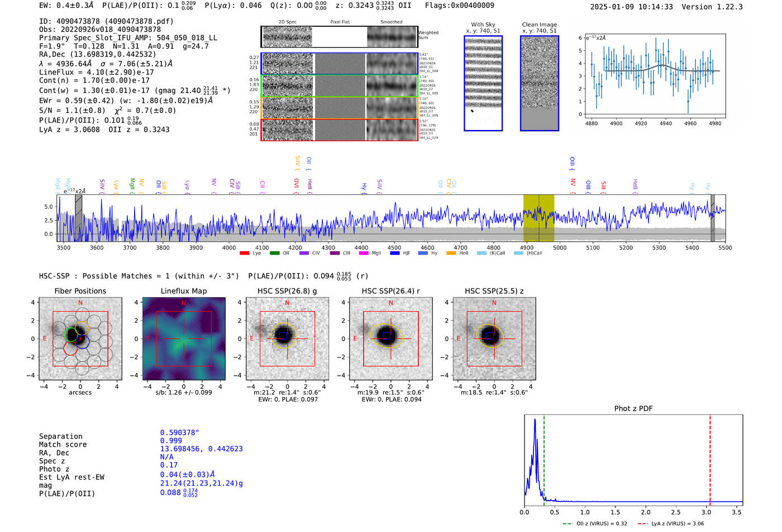Open the HSC SSP(26.8) g cutout
This screenshot has height=532, width=782.
287,339
